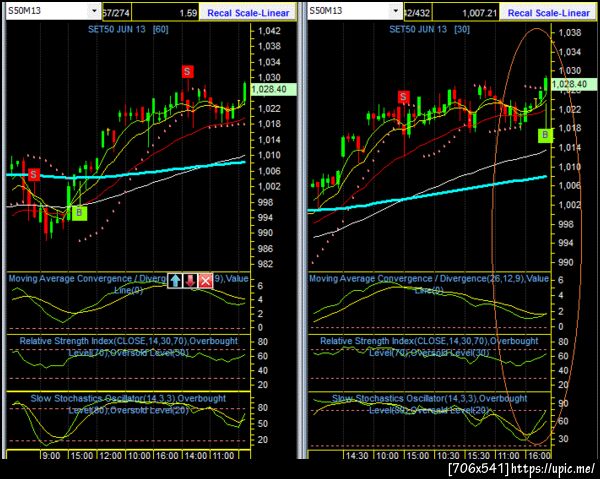
Task: Click the right chart 1,007.21 value field
Action: tap(465, 13)
